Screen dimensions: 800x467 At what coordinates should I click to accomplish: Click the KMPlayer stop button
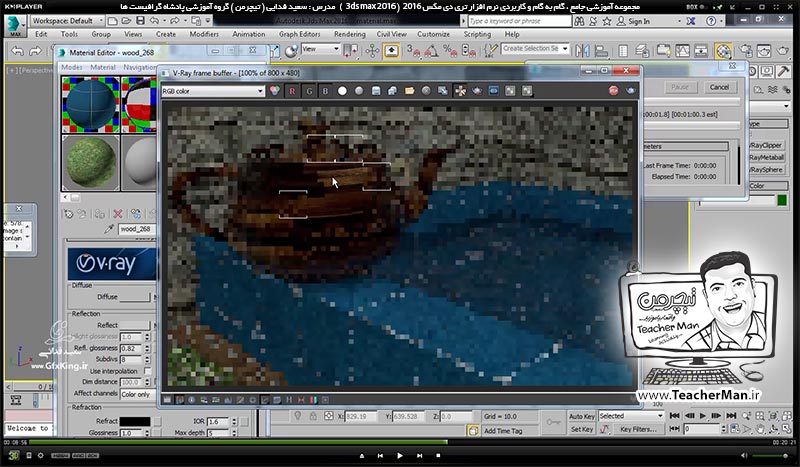point(438,455)
